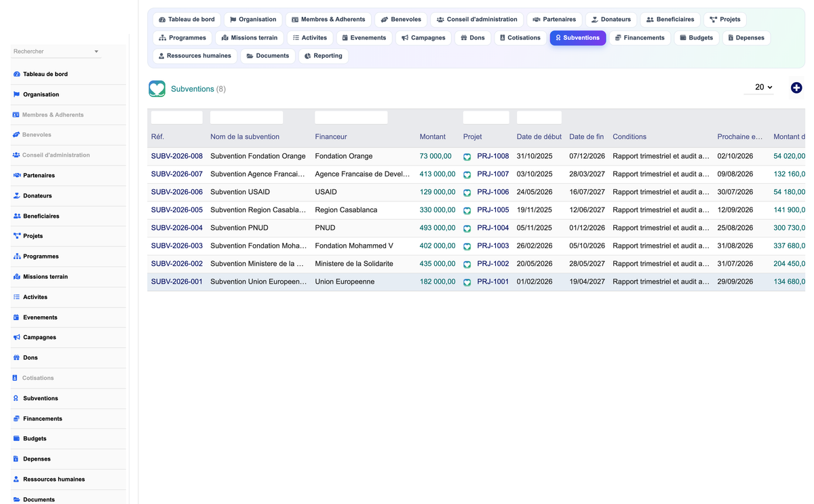The image size is (814, 504).
Task: Open the Ressources humaines top tab
Action: point(195,56)
